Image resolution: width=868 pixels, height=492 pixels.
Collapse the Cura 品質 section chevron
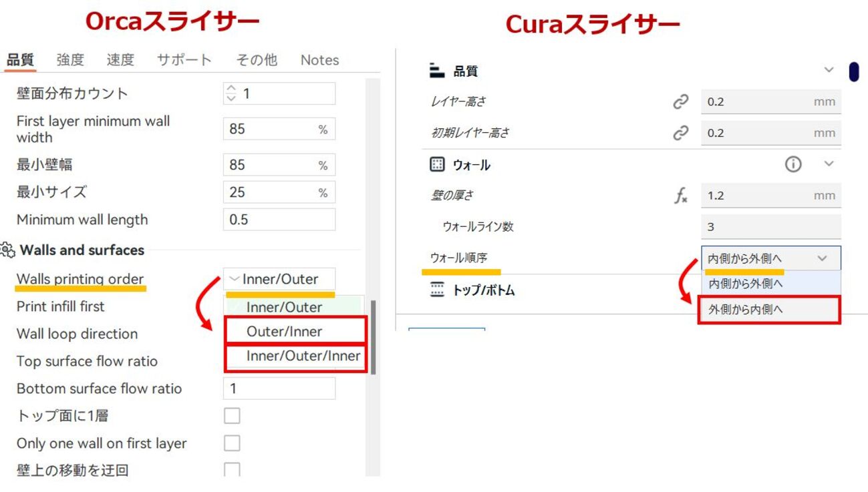(829, 69)
